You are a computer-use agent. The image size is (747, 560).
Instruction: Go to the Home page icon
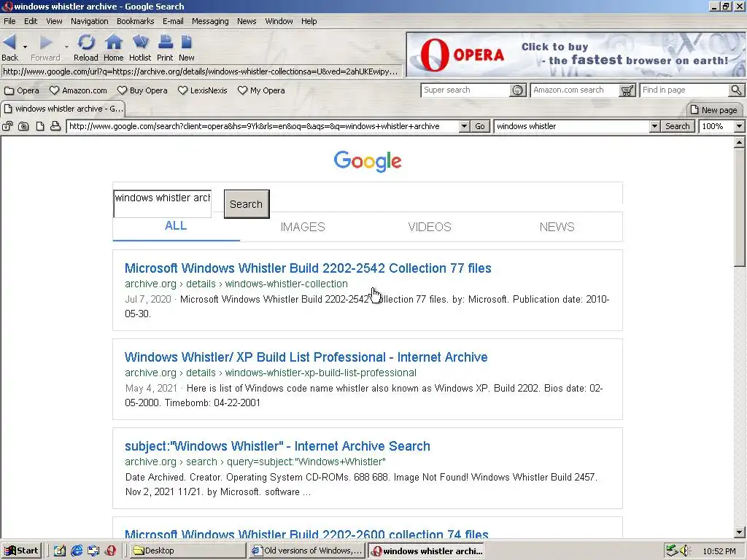113,42
